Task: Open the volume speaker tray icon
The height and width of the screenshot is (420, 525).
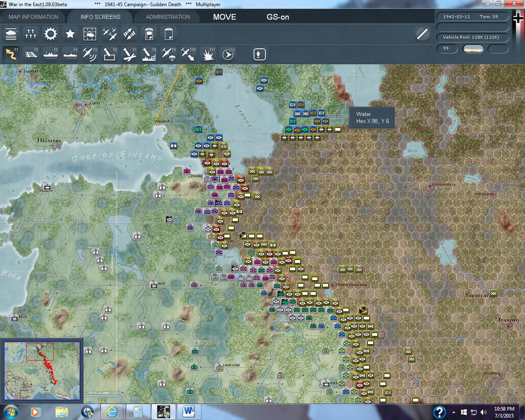Action: [484, 412]
